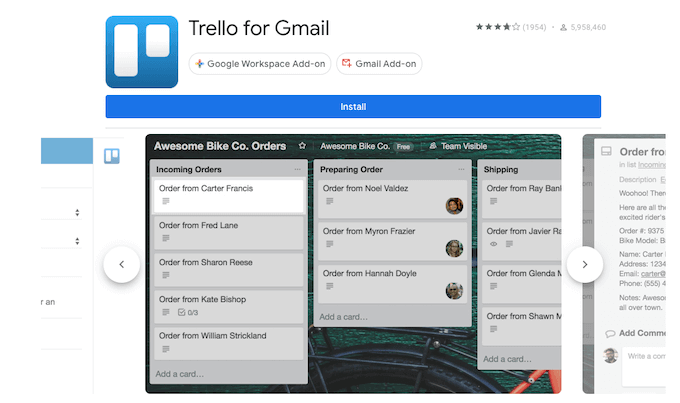Click description icon on William Strickland card
The width and height of the screenshot is (680, 403).
166,349
